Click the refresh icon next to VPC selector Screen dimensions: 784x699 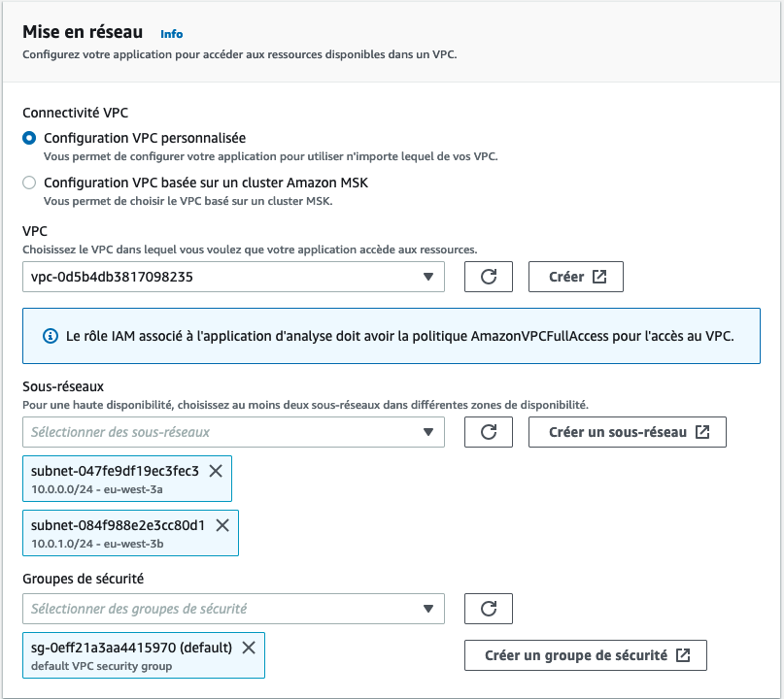pos(488,277)
